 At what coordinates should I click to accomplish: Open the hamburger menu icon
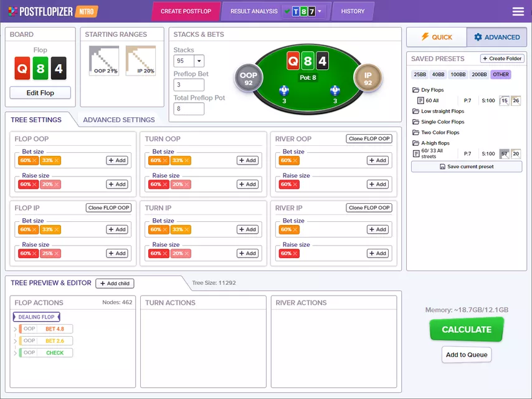click(518, 11)
